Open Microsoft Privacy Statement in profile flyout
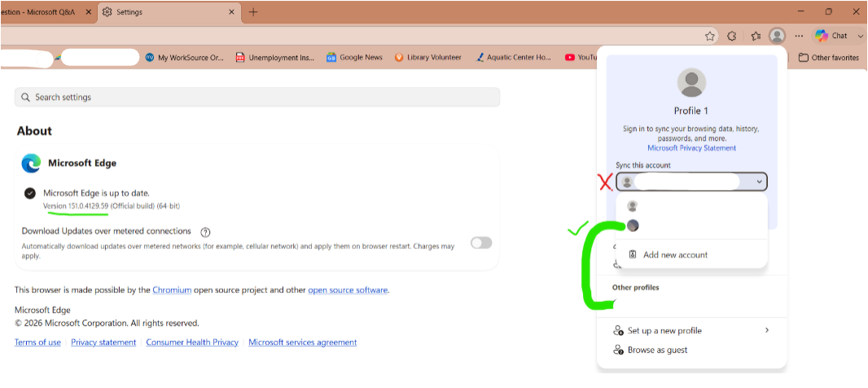The width and height of the screenshot is (868, 388). (x=691, y=148)
